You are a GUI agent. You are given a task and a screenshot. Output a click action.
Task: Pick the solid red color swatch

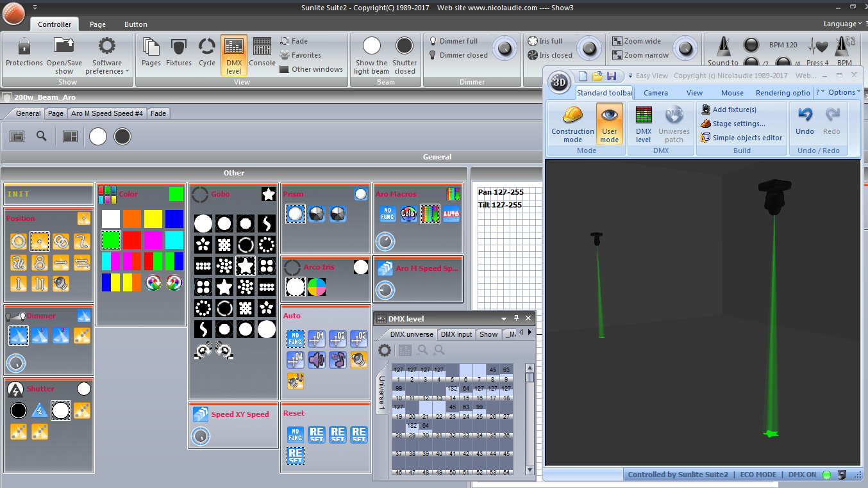131,240
